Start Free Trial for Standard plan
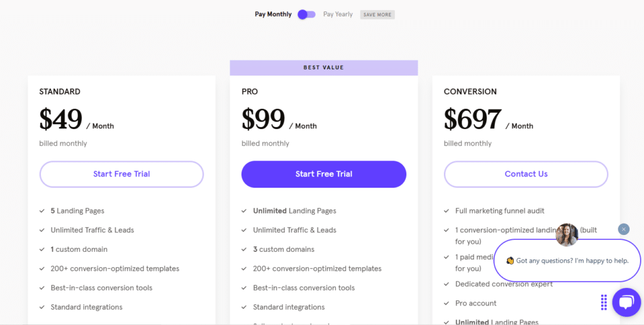Screen dimensions: 644x325 121,174
